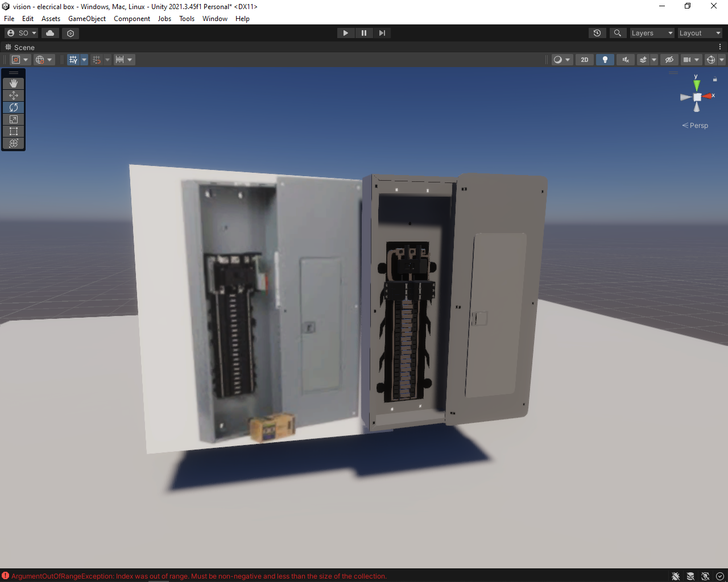The image size is (728, 582).
Task: Expand grid visibility options arrow
Action: point(84,60)
